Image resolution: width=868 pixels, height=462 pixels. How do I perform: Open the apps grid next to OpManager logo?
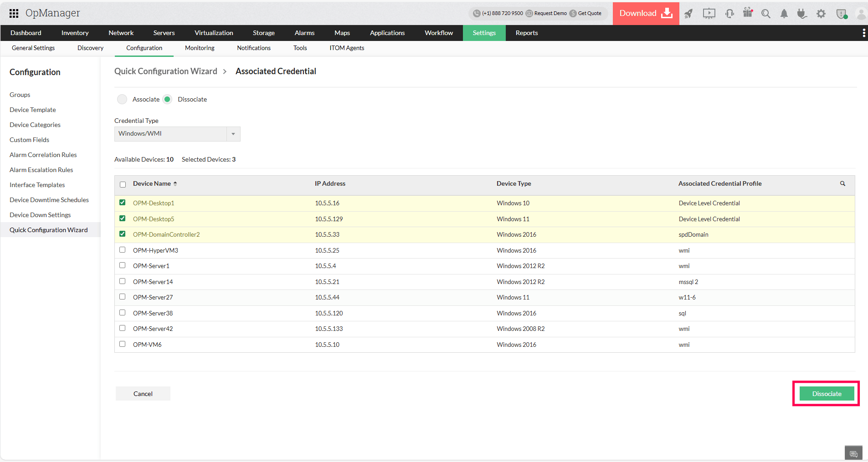point(13,13)
